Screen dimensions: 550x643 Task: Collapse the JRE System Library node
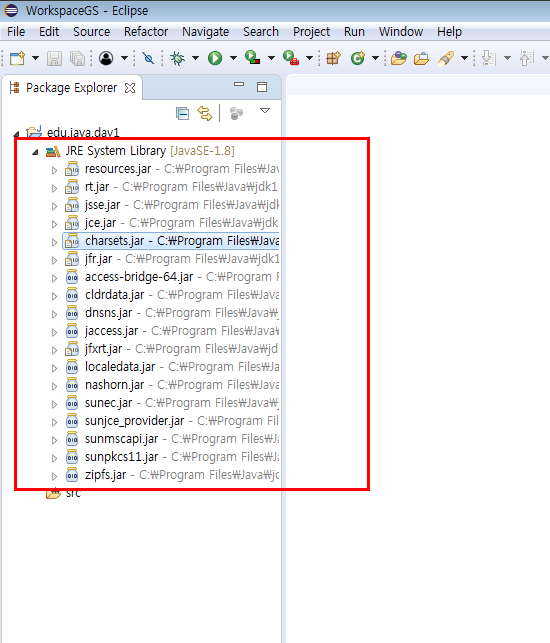pos(35,152)
